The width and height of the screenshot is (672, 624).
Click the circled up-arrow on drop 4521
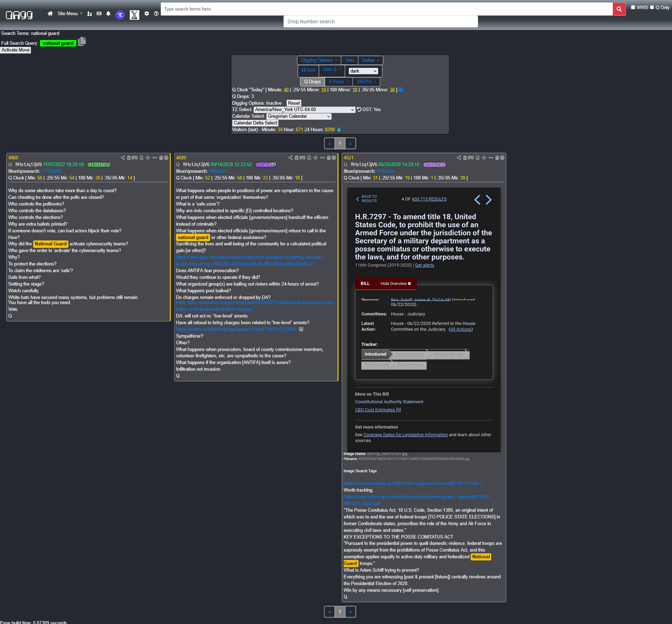(x=502, y=158)
